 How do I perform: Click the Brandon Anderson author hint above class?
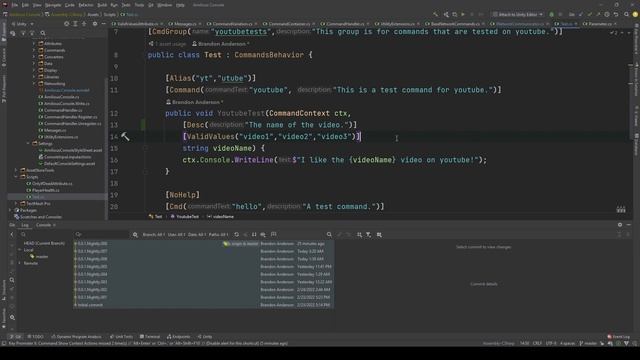[x=220, y=44]
